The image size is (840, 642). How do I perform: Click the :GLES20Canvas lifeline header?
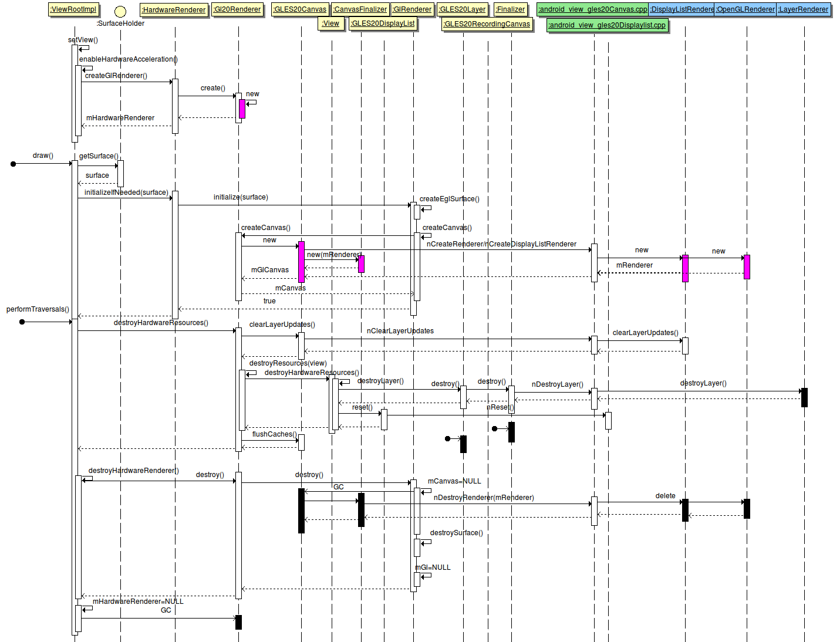[x=301, y=9]
